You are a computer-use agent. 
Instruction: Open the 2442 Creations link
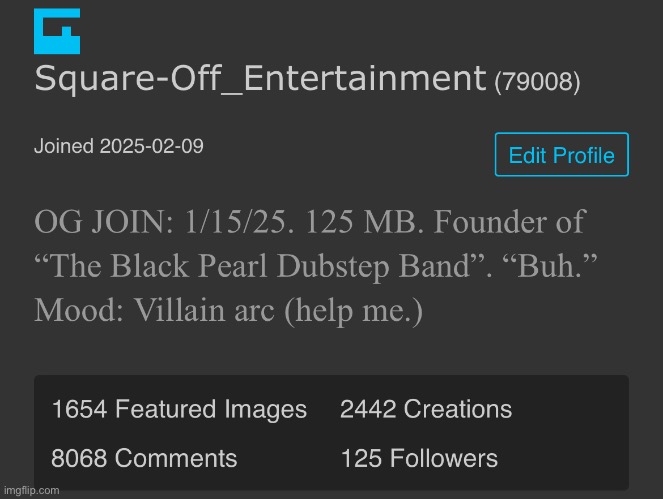click(x=425, y=409)
